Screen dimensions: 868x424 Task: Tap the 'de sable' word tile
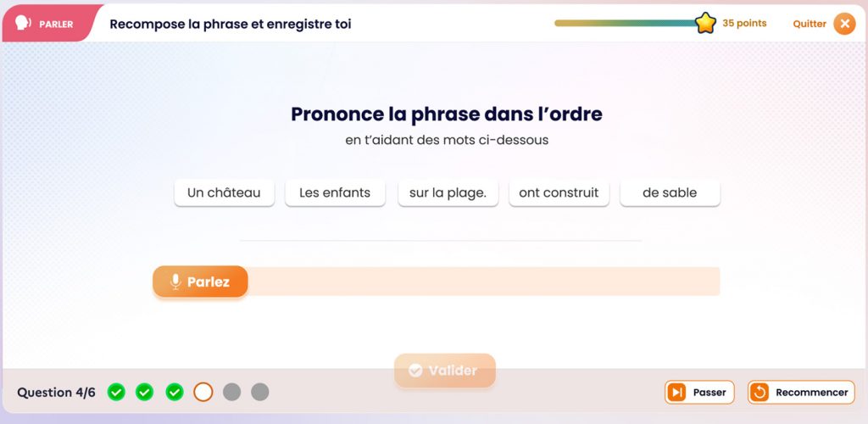pyautogui.click(x=670, y=192)
